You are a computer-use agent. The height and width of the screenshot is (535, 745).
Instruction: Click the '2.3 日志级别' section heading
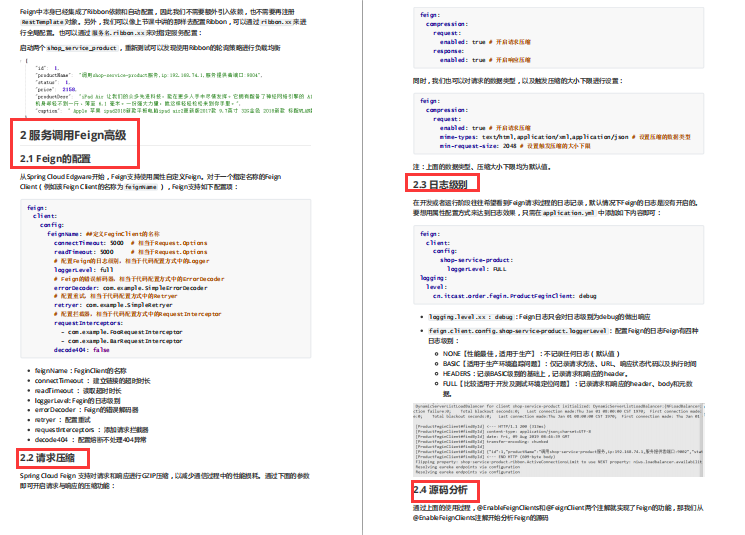point(440,184)
